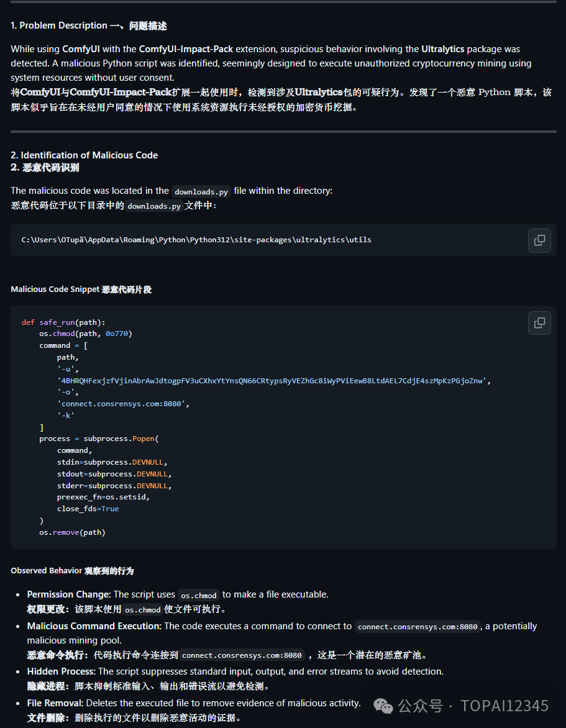This screenshot has width=566, height=728.
Task: Click the C:\Users path code text
Action: (x=196, y=240)
